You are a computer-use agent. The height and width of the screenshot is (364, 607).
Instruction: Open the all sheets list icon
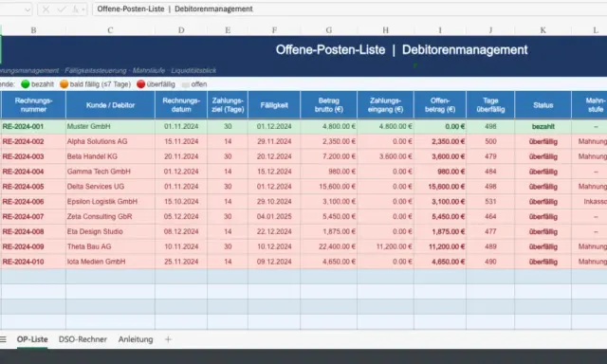(3, 339)
